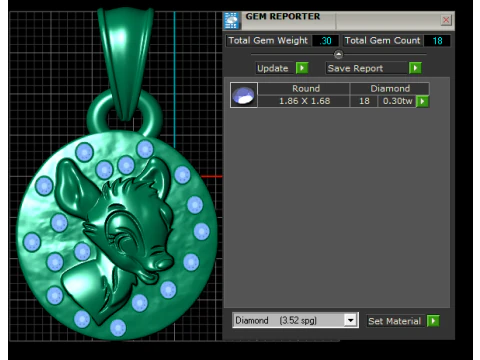Close the Gem Reporter panel

(446, 20)
